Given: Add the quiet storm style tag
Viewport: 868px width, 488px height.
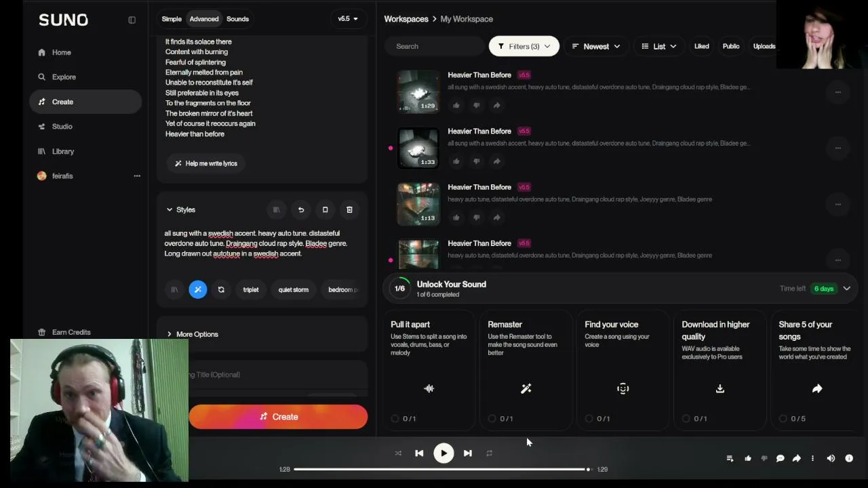Looking at the screenshot, I should (294, 290).
